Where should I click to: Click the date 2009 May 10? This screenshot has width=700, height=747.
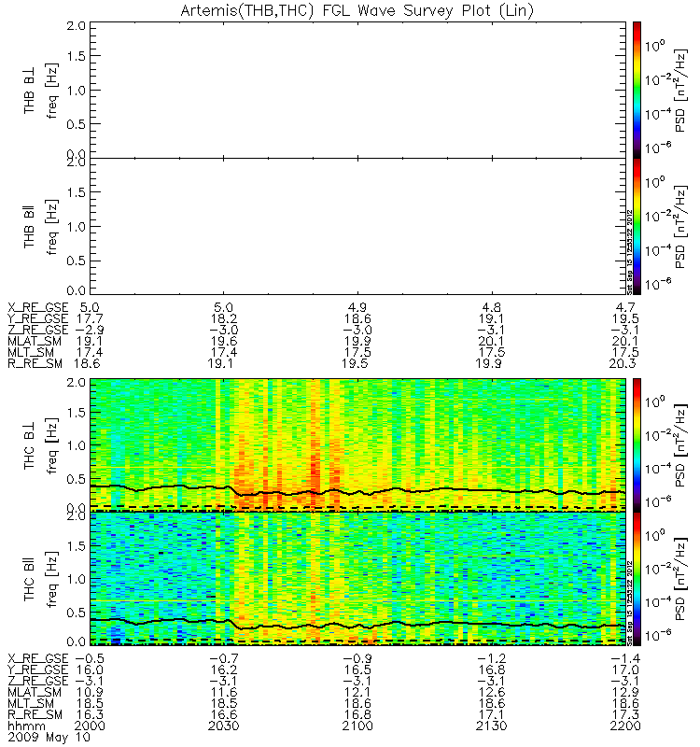coord(49,738)
